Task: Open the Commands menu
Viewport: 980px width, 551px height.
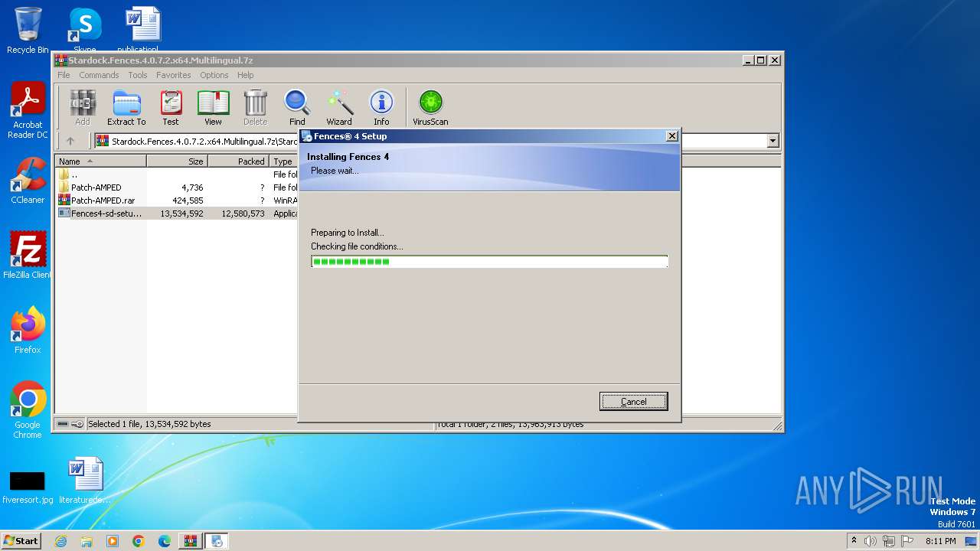Action: pyautogui.click(x=99, y=75)
